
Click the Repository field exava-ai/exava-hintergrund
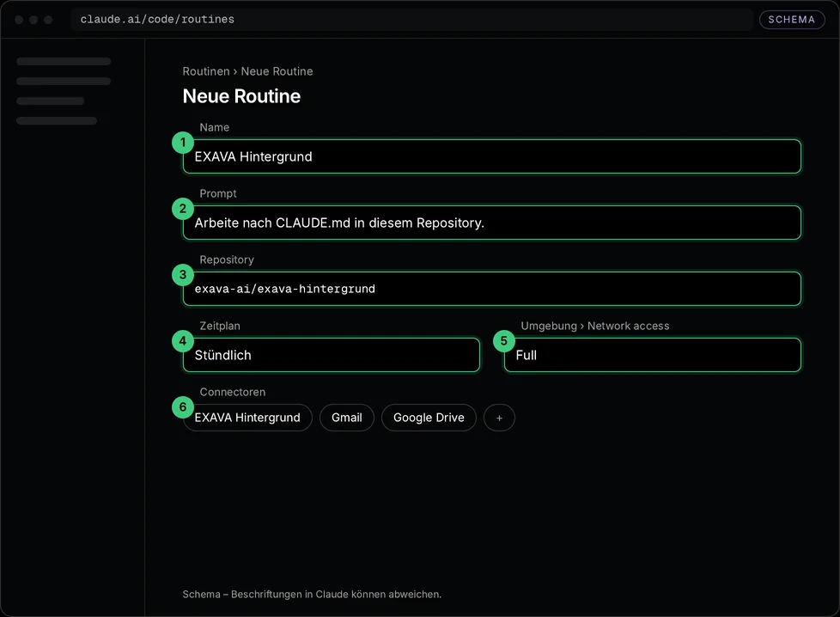tap(492, 289)
